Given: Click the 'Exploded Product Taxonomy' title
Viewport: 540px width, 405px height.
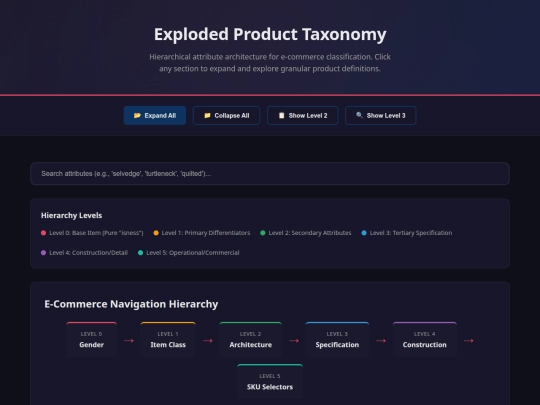Looking at the screenshot, I should [x=270, y=34].
